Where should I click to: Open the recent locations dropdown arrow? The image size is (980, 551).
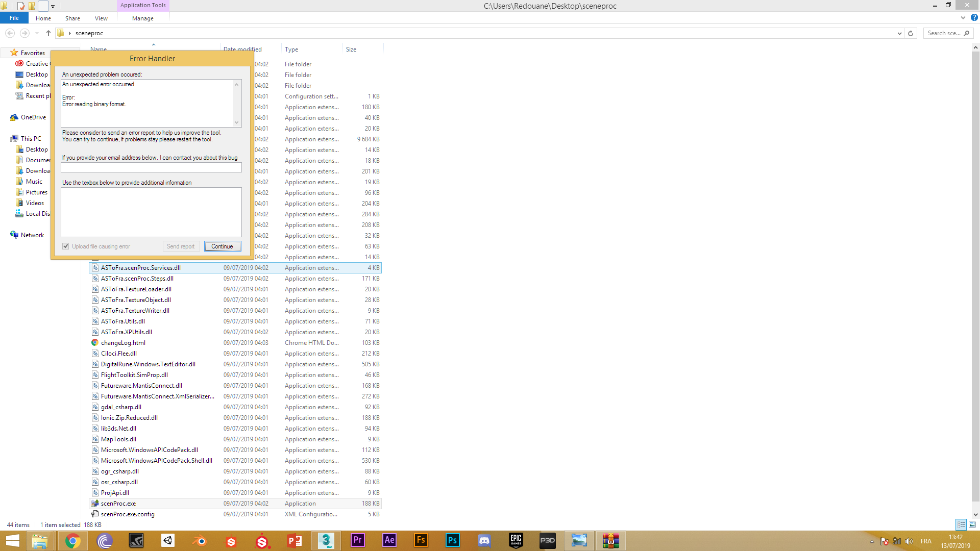tap(37, 33)
